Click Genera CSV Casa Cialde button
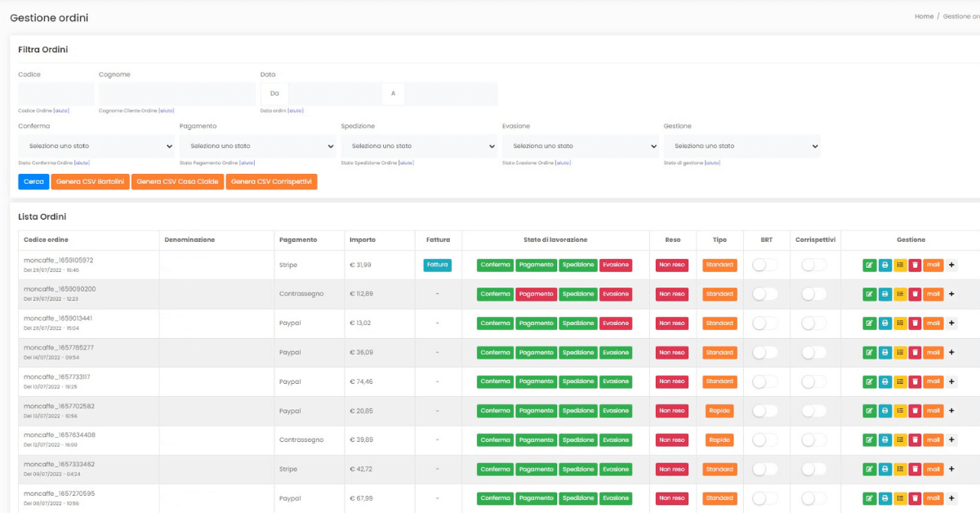Viewport: 980px width, 513px height. tap(177, 182)
